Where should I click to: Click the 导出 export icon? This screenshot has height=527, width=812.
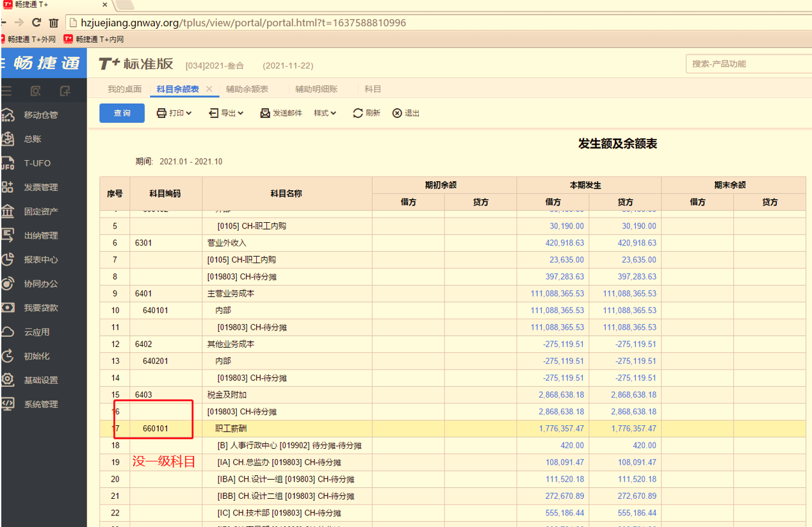point(214,113)
